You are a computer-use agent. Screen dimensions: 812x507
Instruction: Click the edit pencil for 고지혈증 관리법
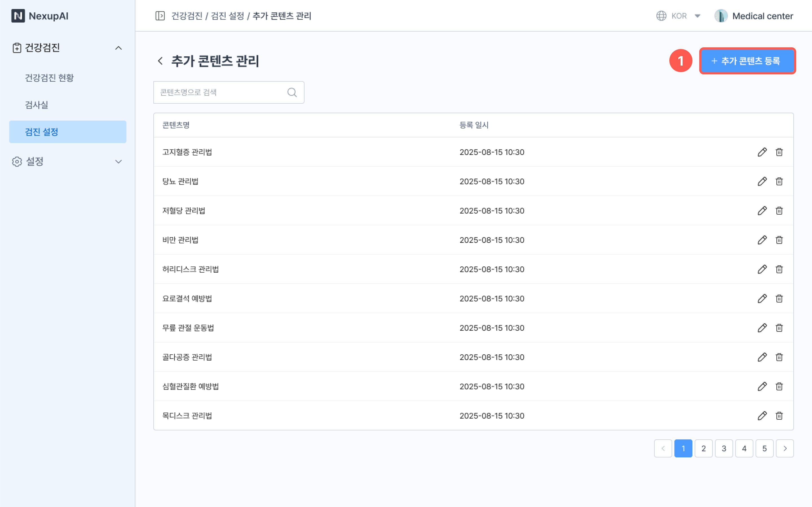pyautogui.click(x=762, y=152)
